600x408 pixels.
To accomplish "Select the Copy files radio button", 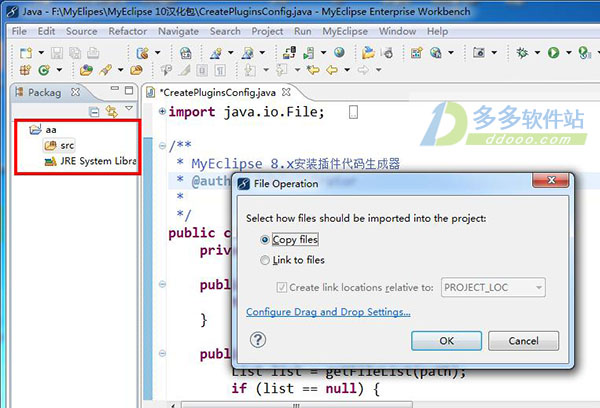I will (264, 240).
